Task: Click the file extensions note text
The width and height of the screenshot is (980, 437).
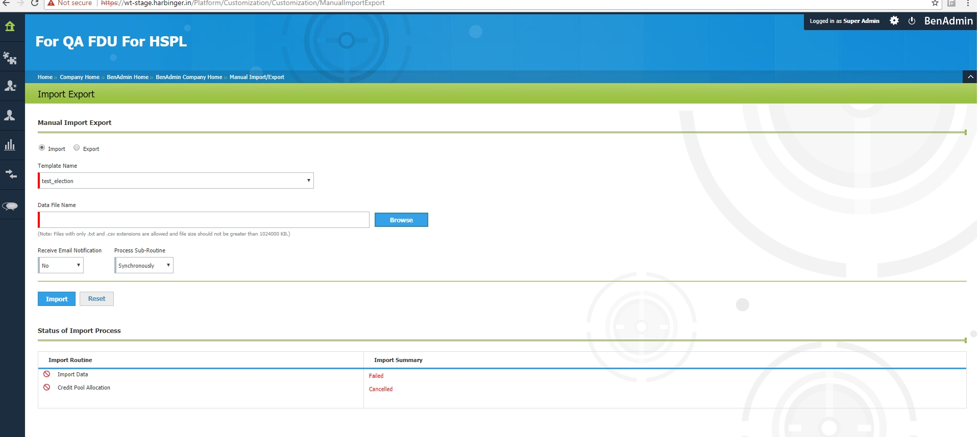Action: point(164,234)
